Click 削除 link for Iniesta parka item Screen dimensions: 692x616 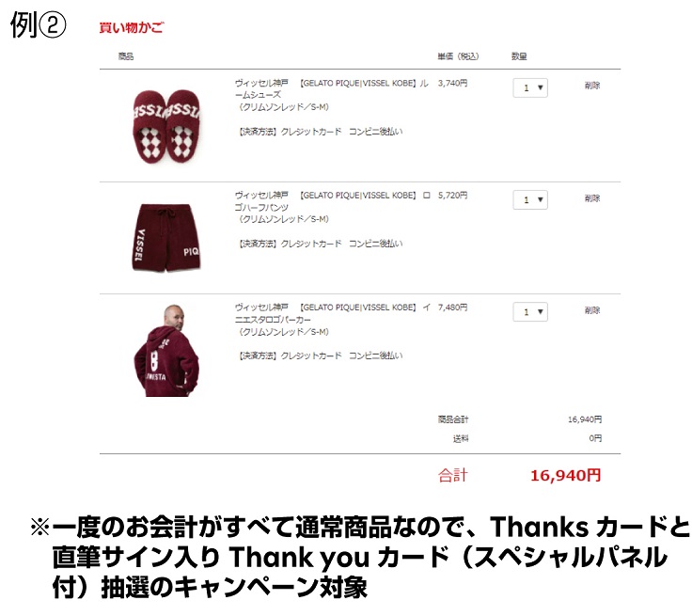tap(592, 310)
